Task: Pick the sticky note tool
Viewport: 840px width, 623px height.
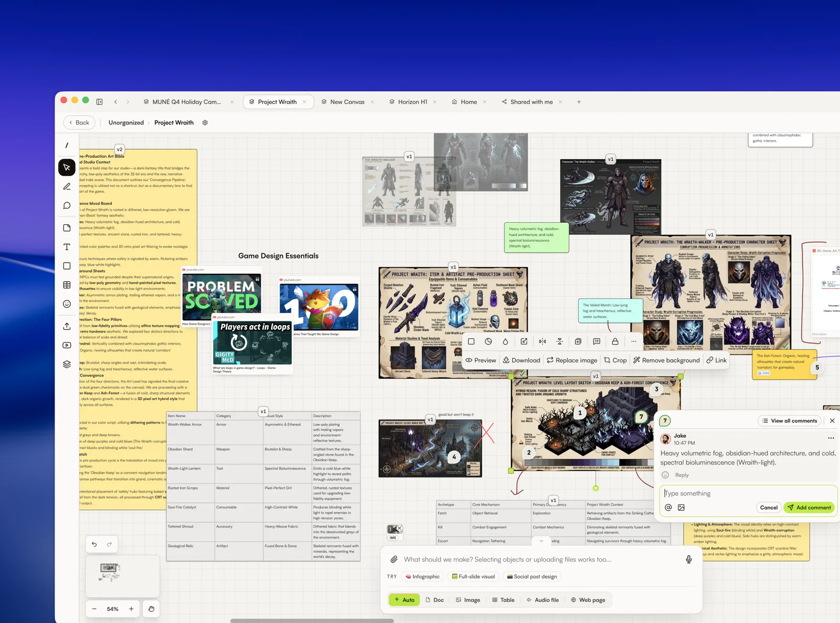Action: coord(67,227)
